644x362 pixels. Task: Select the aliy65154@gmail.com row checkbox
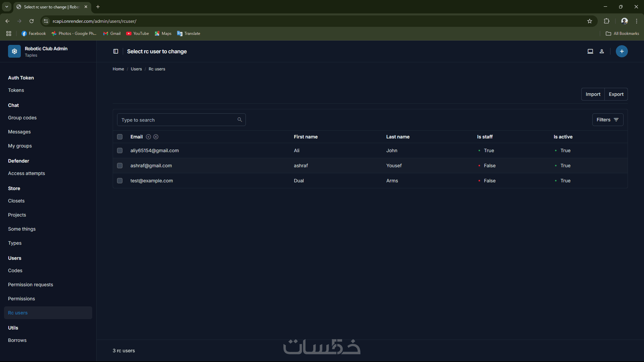point(120,150)
